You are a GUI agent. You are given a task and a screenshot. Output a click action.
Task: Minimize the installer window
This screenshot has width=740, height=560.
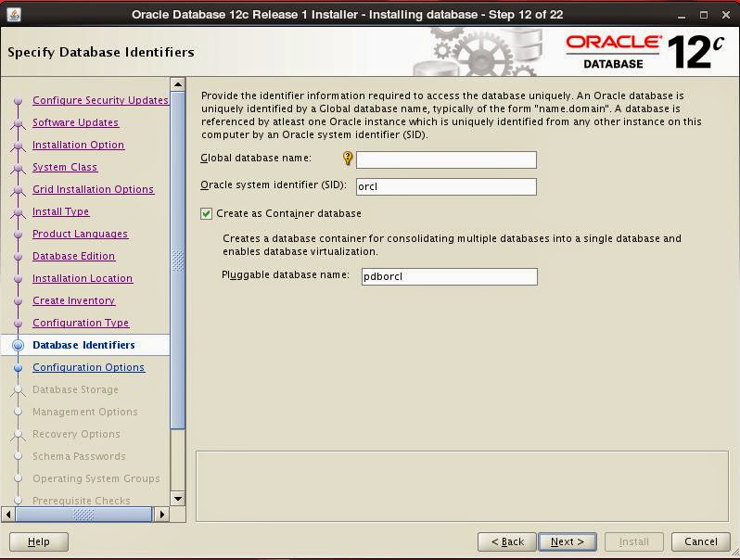682,15
